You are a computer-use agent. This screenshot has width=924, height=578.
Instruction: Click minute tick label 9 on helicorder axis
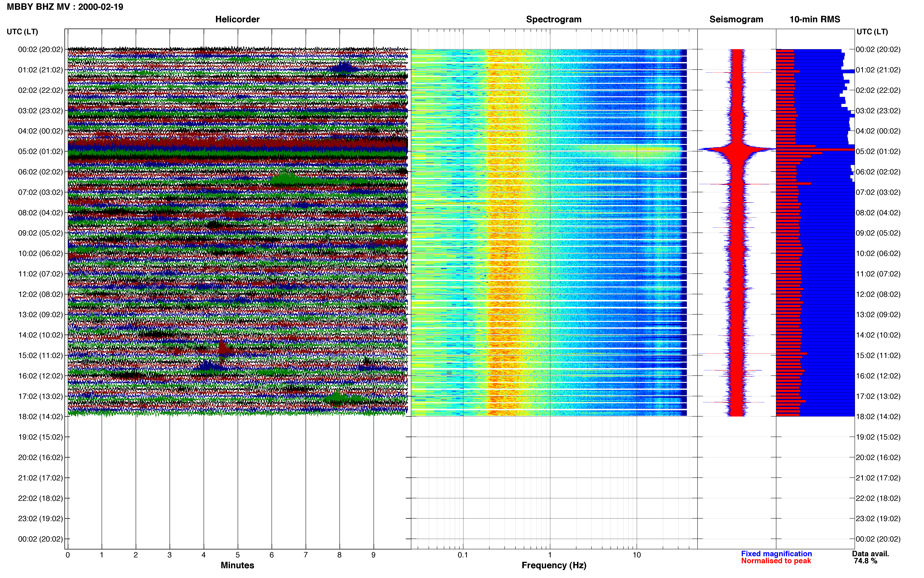pyautogui.click(x=373, y=555)
